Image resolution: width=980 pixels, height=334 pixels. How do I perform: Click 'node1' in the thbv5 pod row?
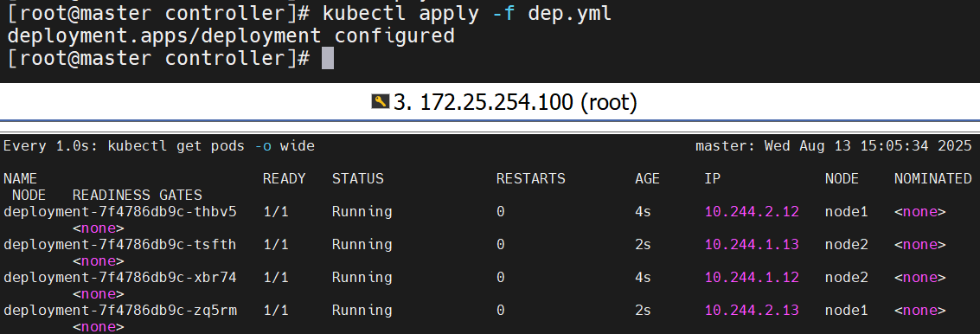(846, 211)
